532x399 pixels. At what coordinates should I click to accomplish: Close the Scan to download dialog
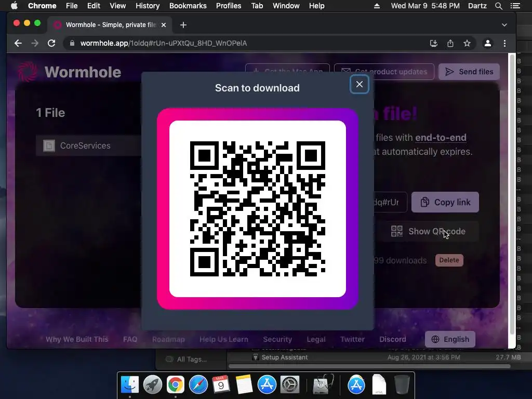(360, 85)
